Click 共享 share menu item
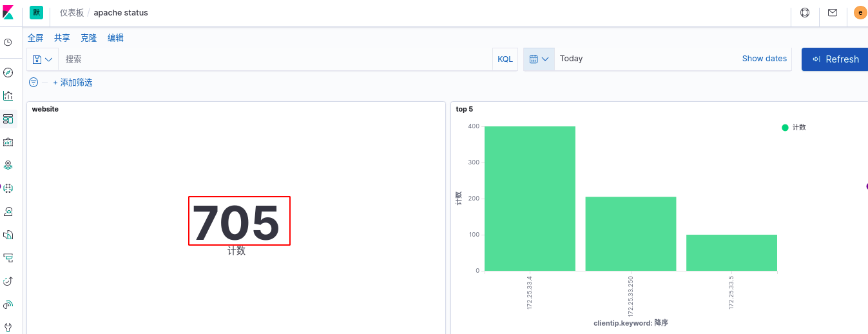 [62, 38]
